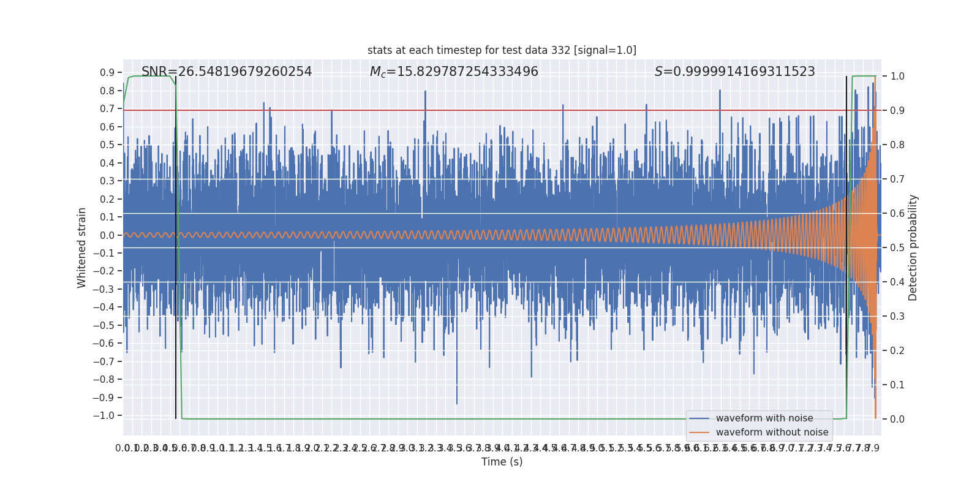Click the 0.5 tick on the detection probability axis
The image size is (980, 490).
coord(897,247)
